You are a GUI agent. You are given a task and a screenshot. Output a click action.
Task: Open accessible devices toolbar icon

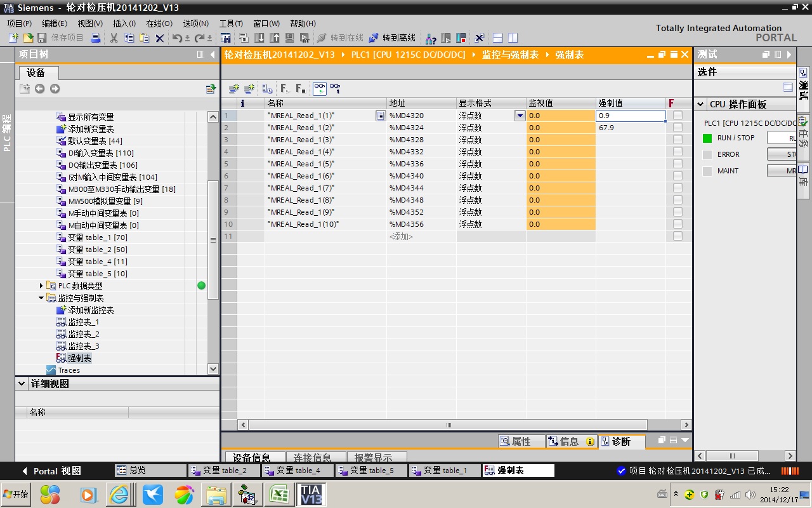tap(431, 38)
